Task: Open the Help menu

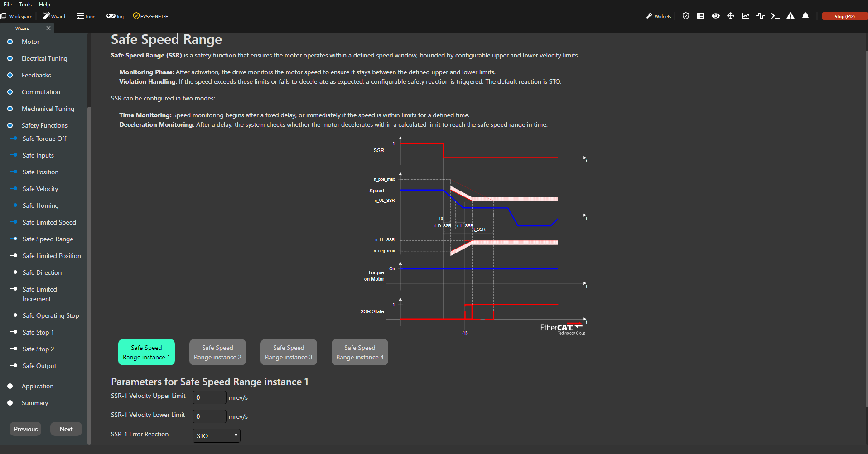Action: coord(44,5)
